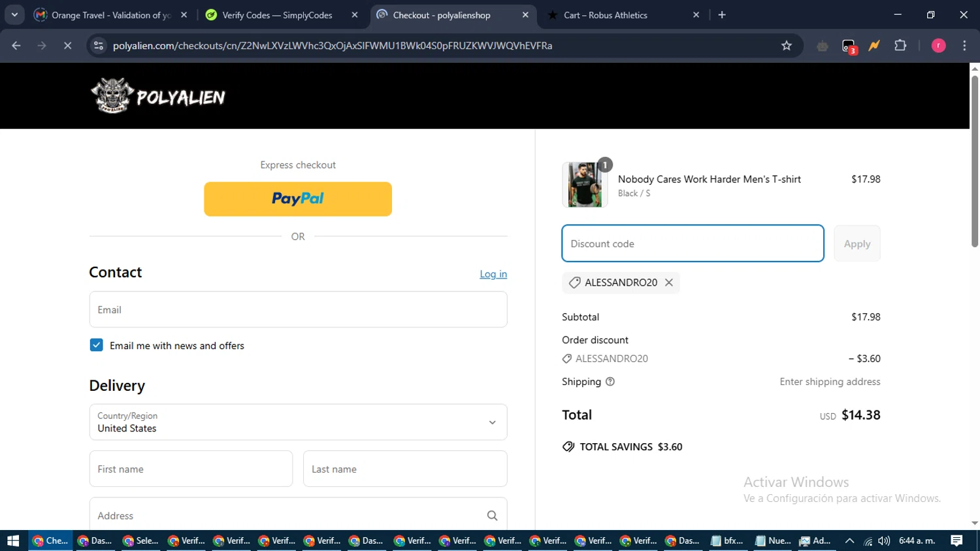View site information for polyalien.com
The image size is (980, 551).
(99, 46)
